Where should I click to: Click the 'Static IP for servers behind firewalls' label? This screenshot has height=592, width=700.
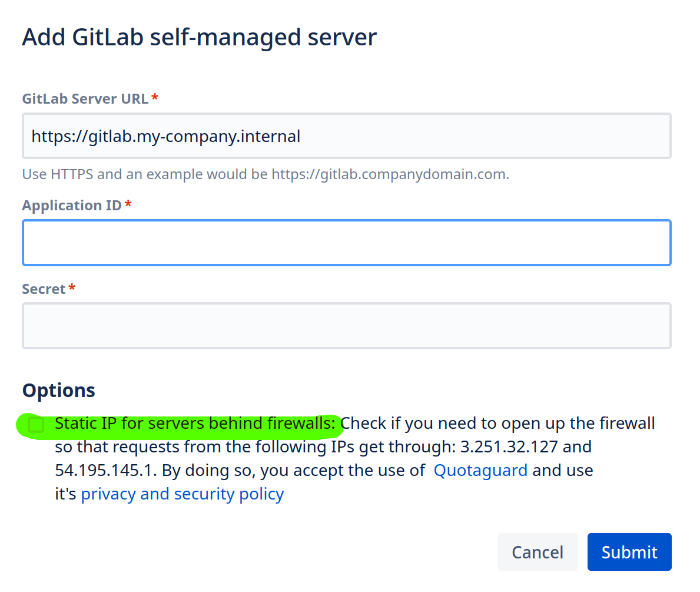pos(197,424)
